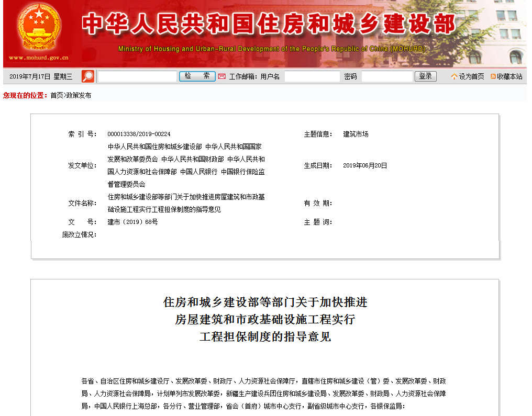This screenshot has height=416, width=532.
Task: Click the 密码 password input field
Action: click(387, 76)
